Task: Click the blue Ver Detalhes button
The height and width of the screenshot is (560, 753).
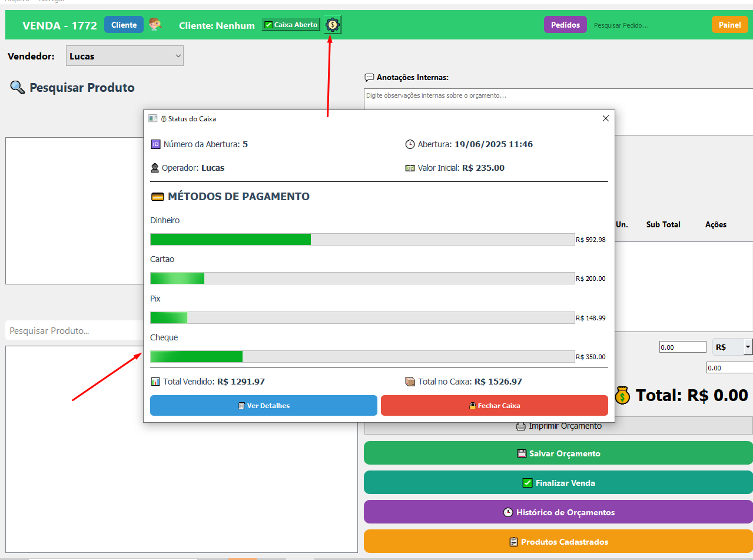Action: (x=263, y=406)
